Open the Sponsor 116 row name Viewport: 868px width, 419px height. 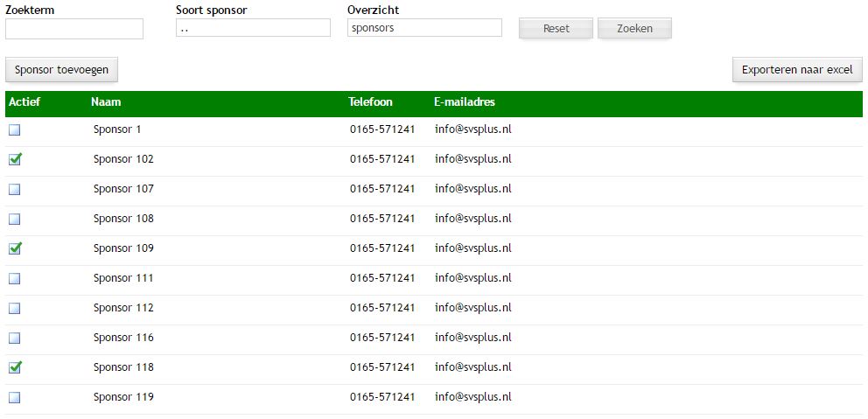point(123,338)
